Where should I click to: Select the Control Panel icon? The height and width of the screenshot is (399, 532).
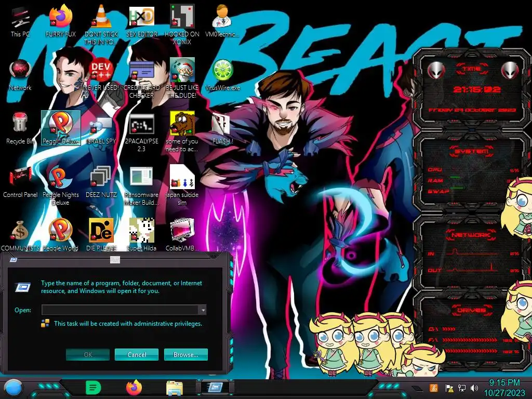pyautogui.click(x=20, y=182)
